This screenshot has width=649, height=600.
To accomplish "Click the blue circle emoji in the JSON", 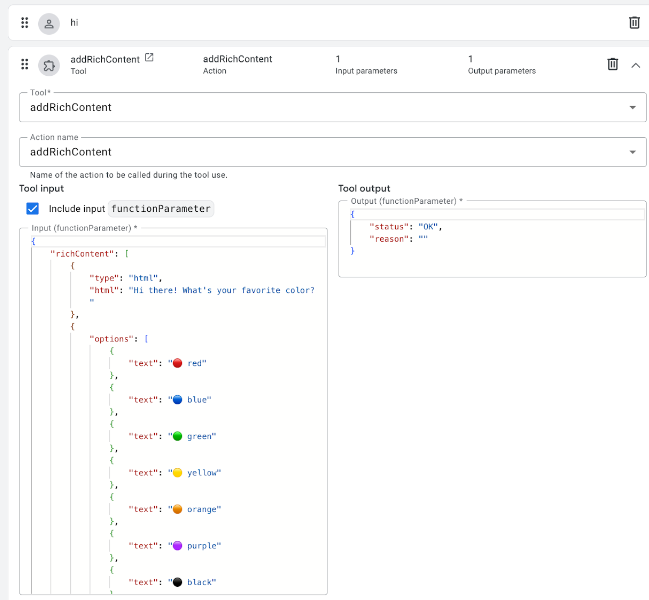I will [177, 400].
